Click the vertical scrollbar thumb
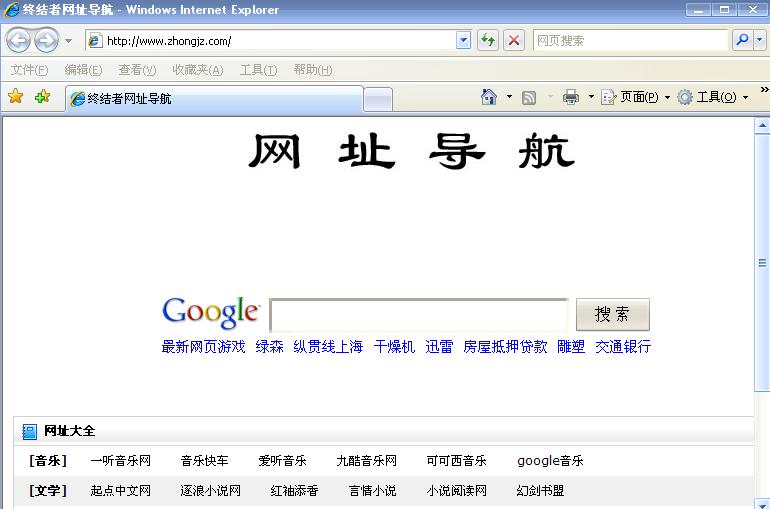The height and width of the screenshot is (509, 770). [762, 263]
